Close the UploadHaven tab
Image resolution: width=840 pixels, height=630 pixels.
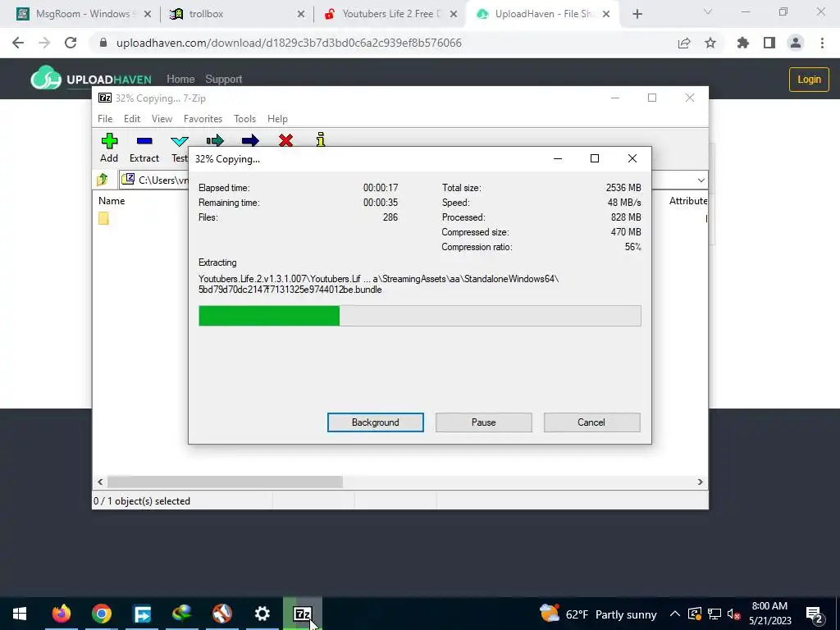tap(606, 15)
